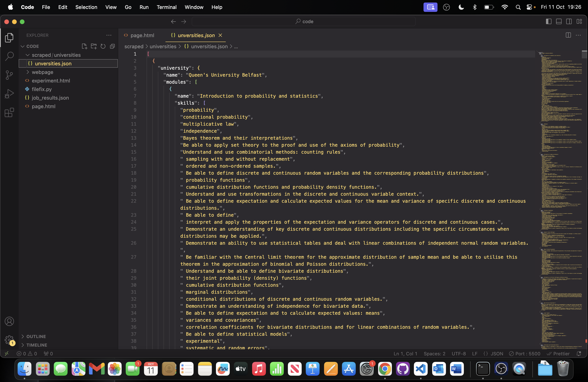Toggle the primary side bar visibility
Viewport: 588px width, 382px height.
(x=549, y=22)
